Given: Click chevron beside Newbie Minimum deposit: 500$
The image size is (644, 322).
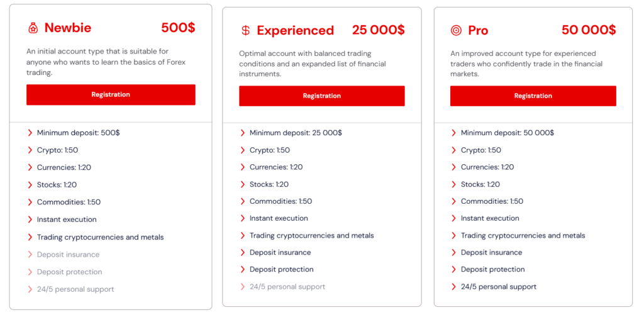Looking at the screenshot, I should pos(30,133).
